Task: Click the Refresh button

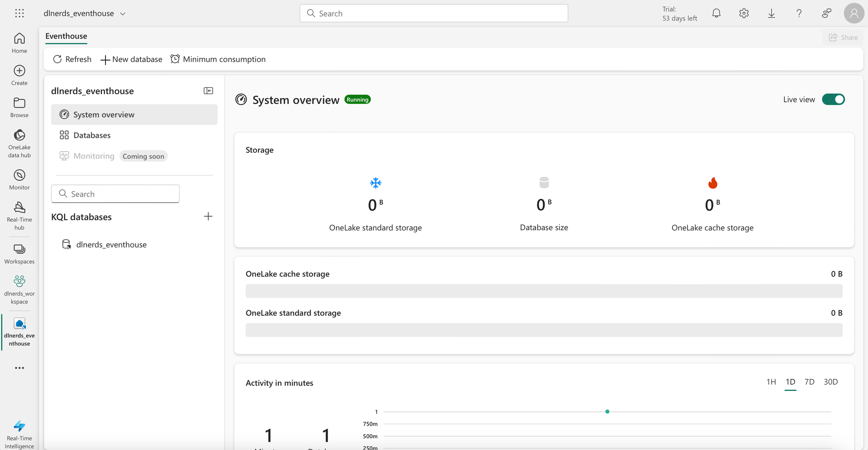Action: tap(72, 59)
